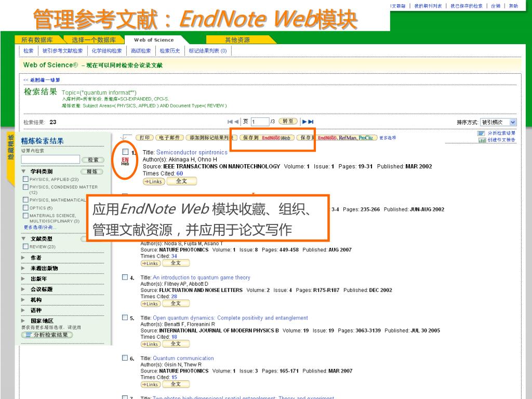Click Links button for the 2007 Noda S record
The width and height of the screenshot is (532, 399).
tap(151, 263)
